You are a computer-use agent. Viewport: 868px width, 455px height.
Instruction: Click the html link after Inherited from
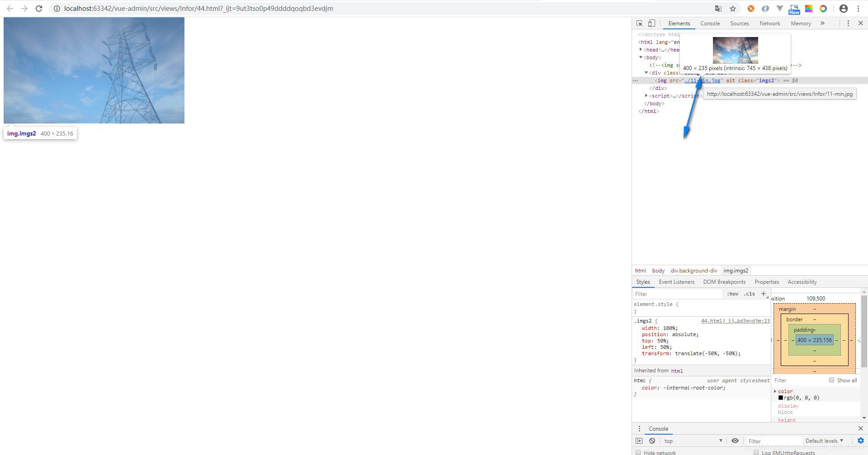pyautogui.click(x=677, y=371)
